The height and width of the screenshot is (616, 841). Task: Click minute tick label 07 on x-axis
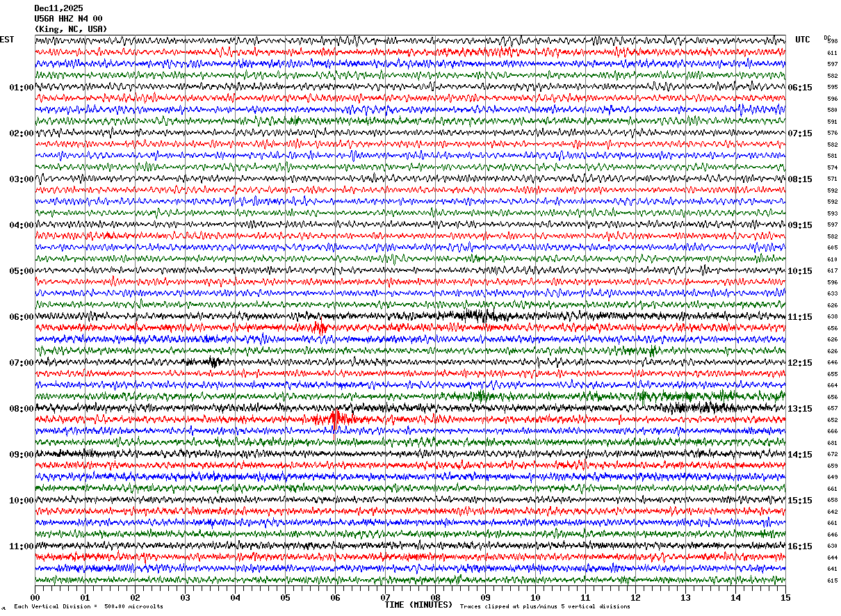click(385, 597)
